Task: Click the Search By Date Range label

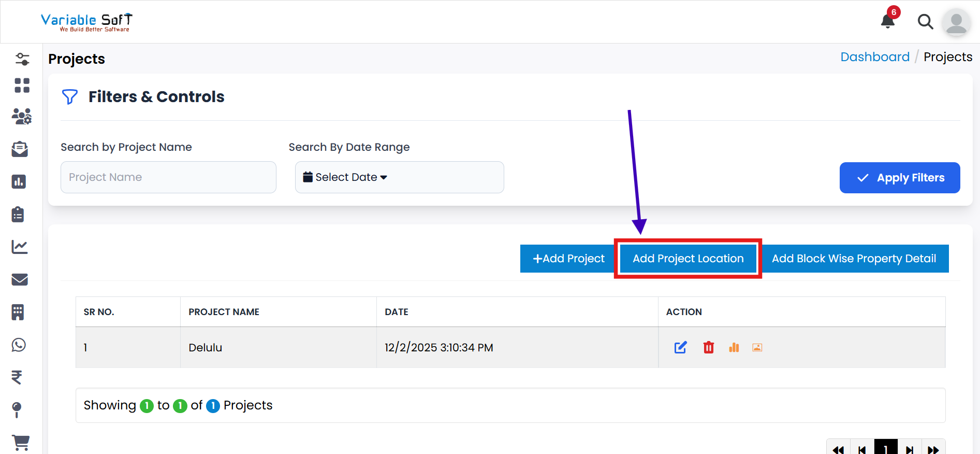Action: coord(349,147)
